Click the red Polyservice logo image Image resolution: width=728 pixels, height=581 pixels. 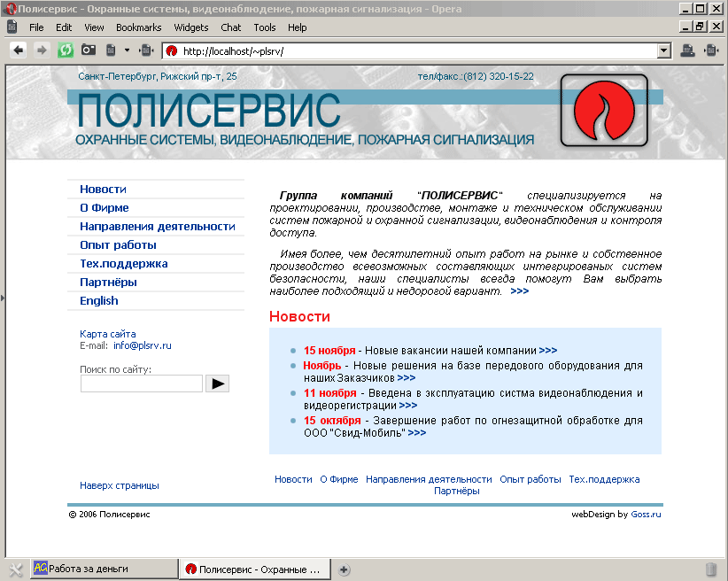(x=604, y=111)
